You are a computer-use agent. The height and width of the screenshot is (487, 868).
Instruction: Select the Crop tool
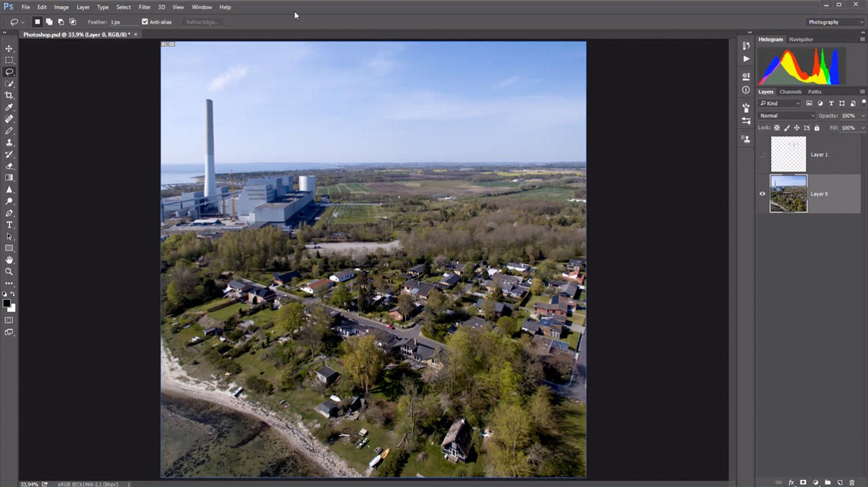pos(9,95)
